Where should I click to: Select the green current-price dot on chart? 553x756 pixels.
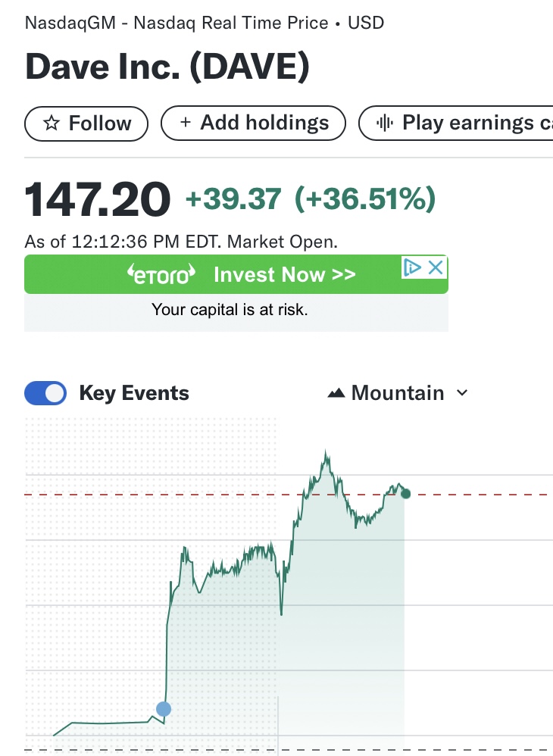pos(406,494)
